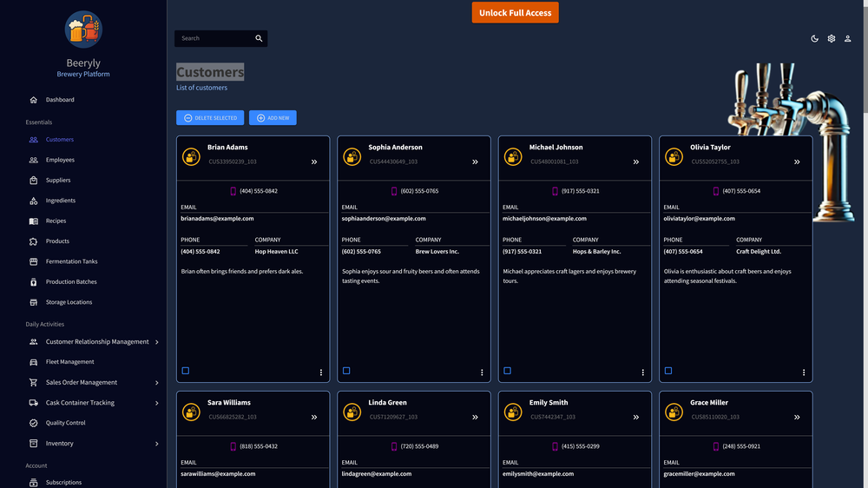Click Unlock Full Access button
868x488 pixels.
pyautogui.click(x=515, y=13)
